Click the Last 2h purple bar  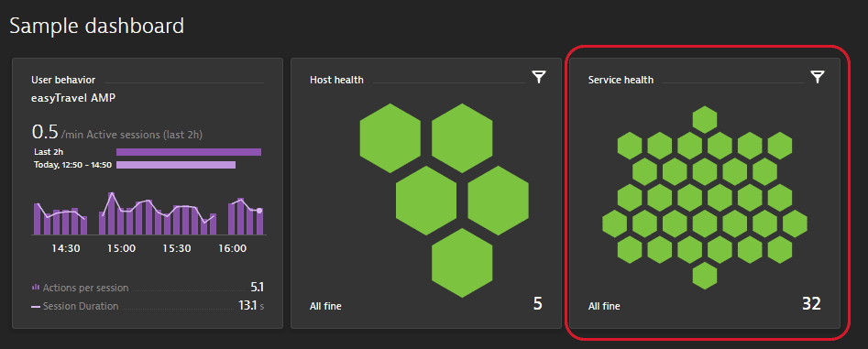[188, 151]
